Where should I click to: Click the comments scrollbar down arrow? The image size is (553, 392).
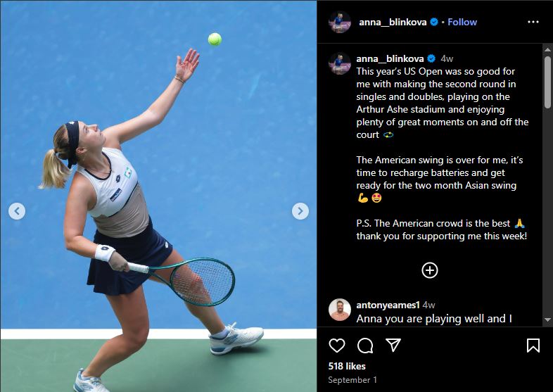[x=547, y=320]
